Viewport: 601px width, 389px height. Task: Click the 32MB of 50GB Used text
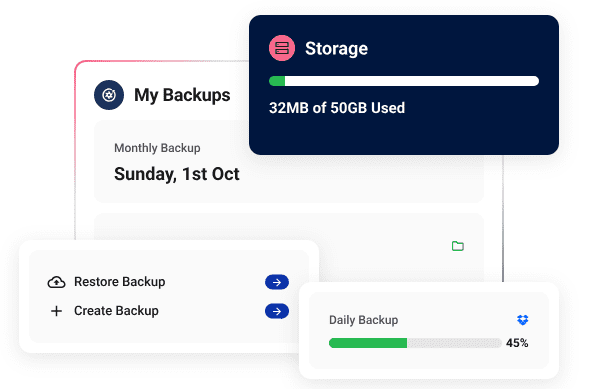click(337, 108)
